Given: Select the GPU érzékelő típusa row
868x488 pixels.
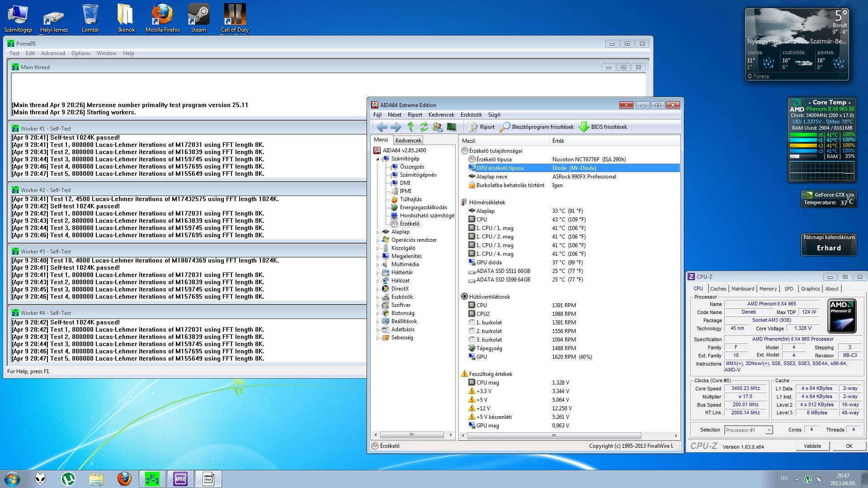Looking at the screenshot, I should pos(573,168).
